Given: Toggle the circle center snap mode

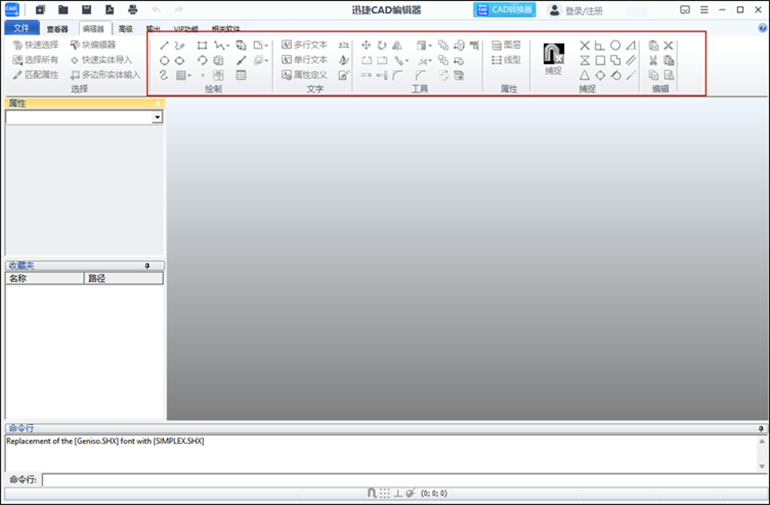Looking at the screenshot, I should (615, 46).
